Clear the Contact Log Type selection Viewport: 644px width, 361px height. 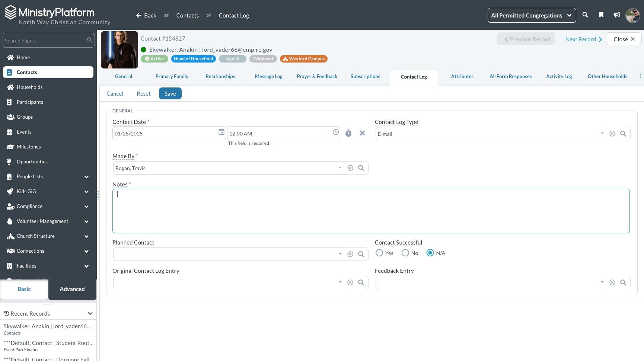coord(612,134)
